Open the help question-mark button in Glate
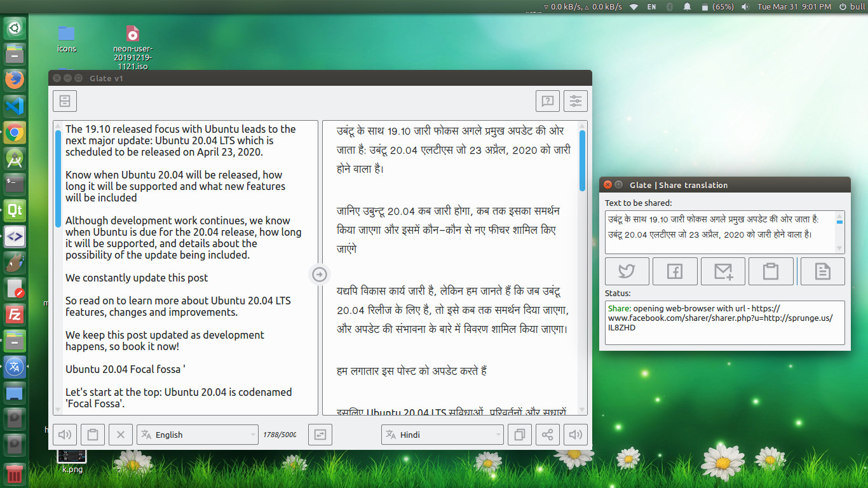868x488 pixels. pyautogui.click(x=547, y=101)
